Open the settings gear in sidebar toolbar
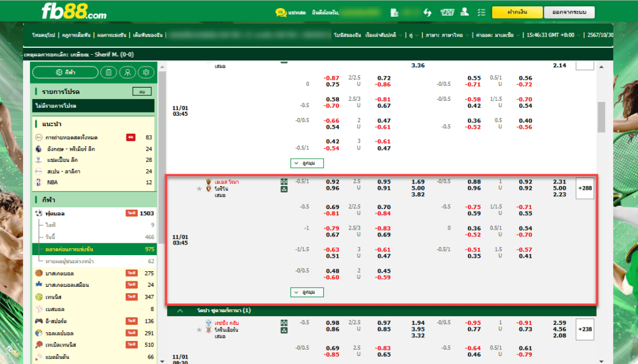Image resolution: width=638 pixels, height=364 pixels. tap(146, 72)
